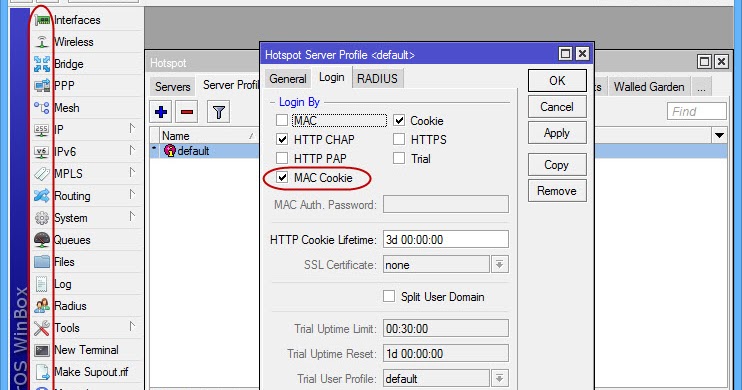Click the Trial Uptime Limit field
This screenshot has height=390, width=742.
click(446, 328)
